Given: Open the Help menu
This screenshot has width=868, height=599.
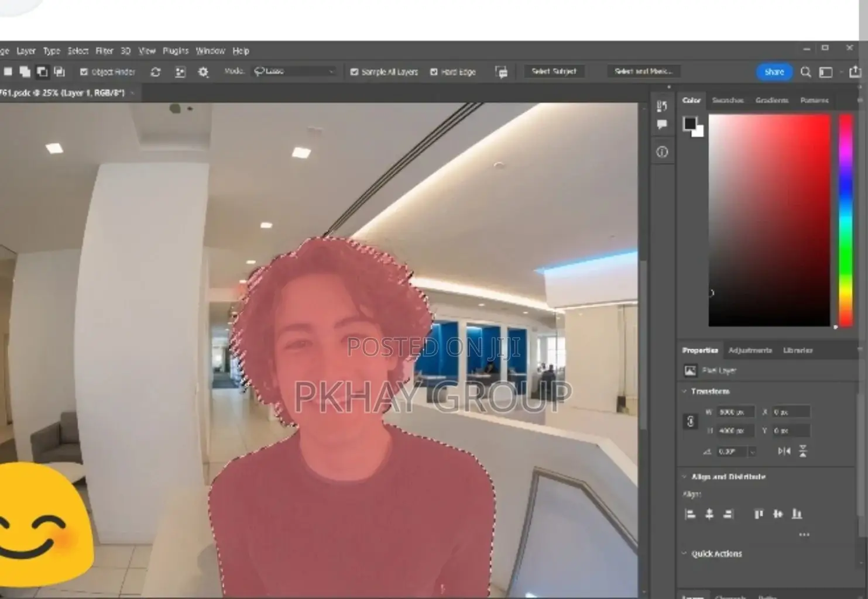Looking at the screenshot, I should click(241, 51).
